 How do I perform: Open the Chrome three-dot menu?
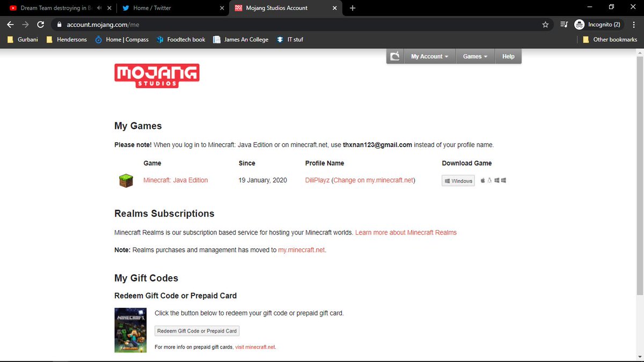pos(634,24)
